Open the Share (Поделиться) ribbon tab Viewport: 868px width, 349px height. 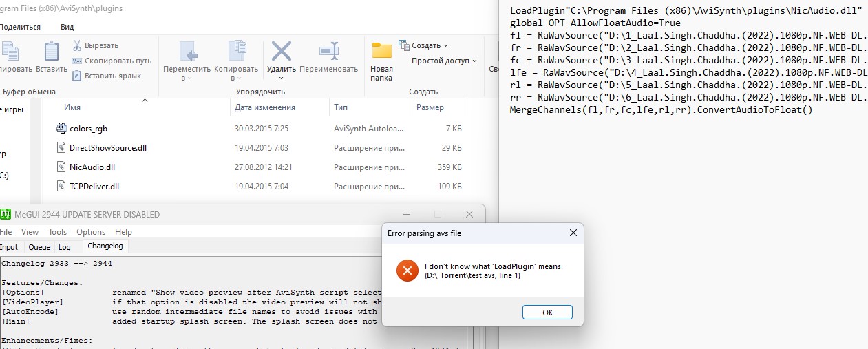(x=20, y=27)
